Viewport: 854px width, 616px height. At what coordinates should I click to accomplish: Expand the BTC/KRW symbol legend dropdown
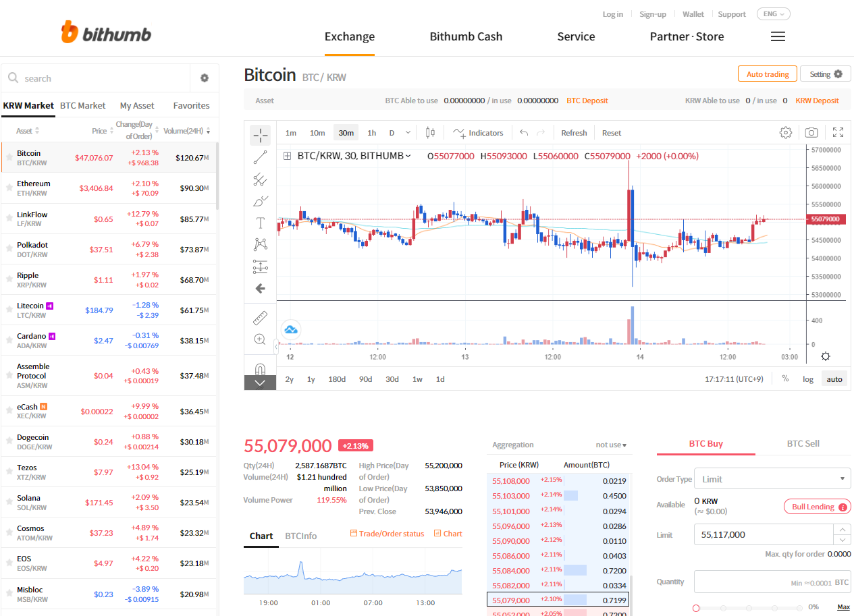point(408,156)
